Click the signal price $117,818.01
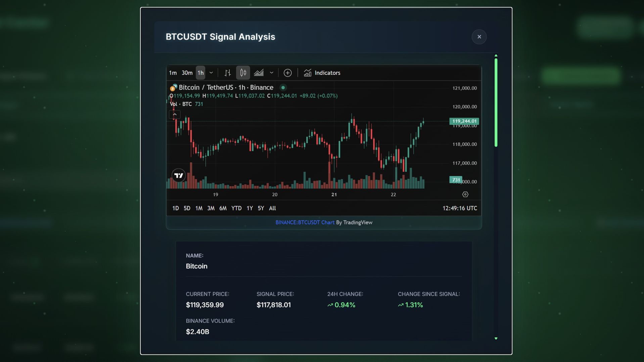644x362 pixels. 273,305
